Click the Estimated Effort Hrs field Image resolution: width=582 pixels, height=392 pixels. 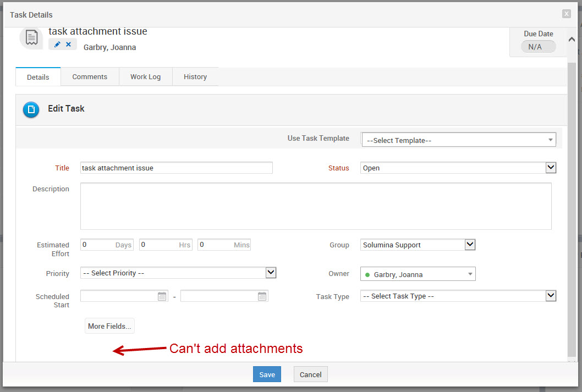166,245
